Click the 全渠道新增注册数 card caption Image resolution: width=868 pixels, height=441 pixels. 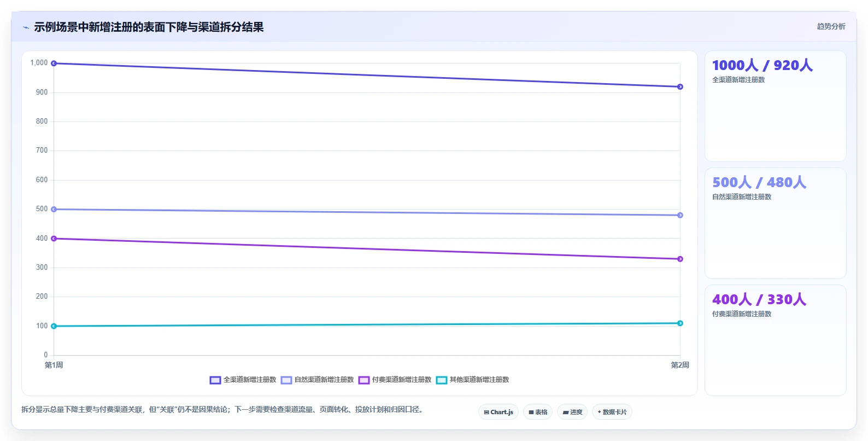coord(738,80)
